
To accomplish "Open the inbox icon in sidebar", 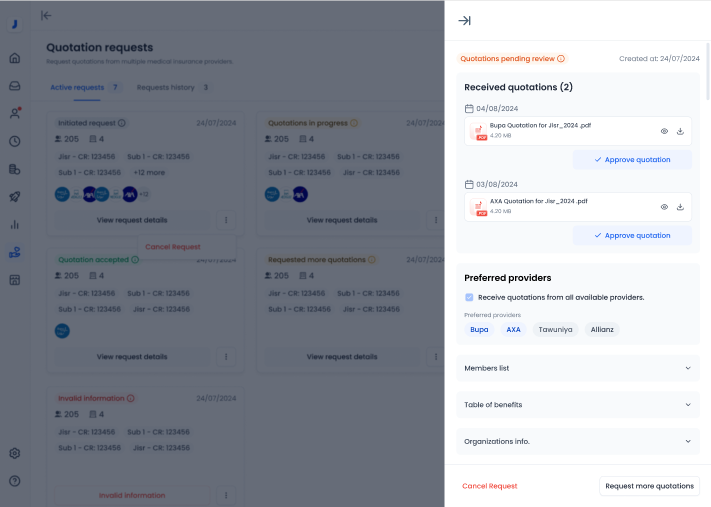I will pos(15,86).
